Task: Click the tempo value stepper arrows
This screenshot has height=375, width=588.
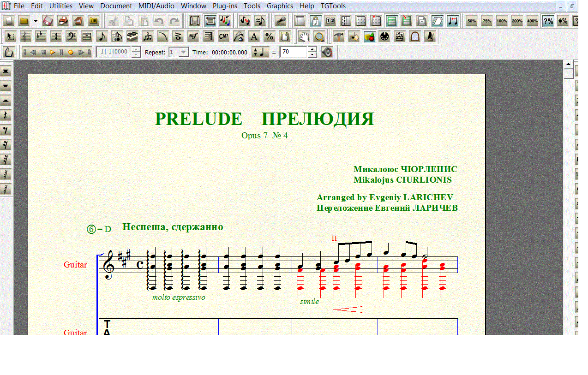Action: (x=312, y=52)
